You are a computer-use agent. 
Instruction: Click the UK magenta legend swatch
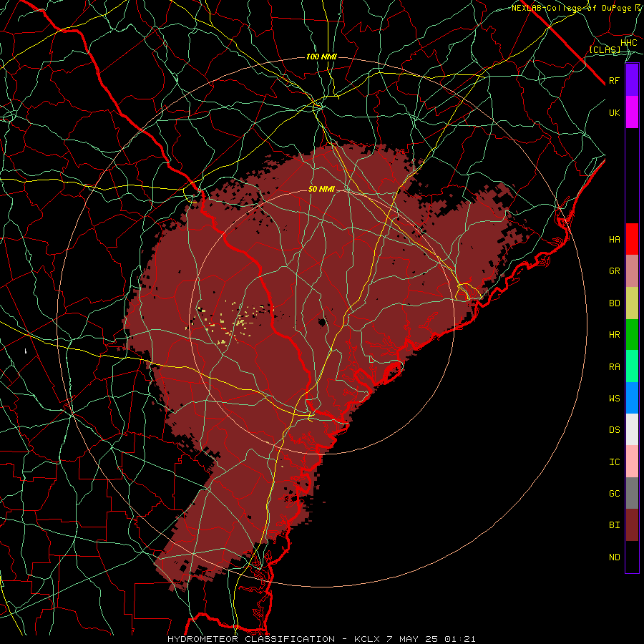click(632, 112)
